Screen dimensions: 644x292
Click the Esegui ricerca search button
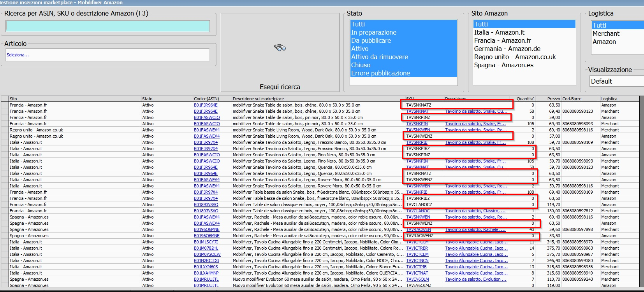(280, 52)
